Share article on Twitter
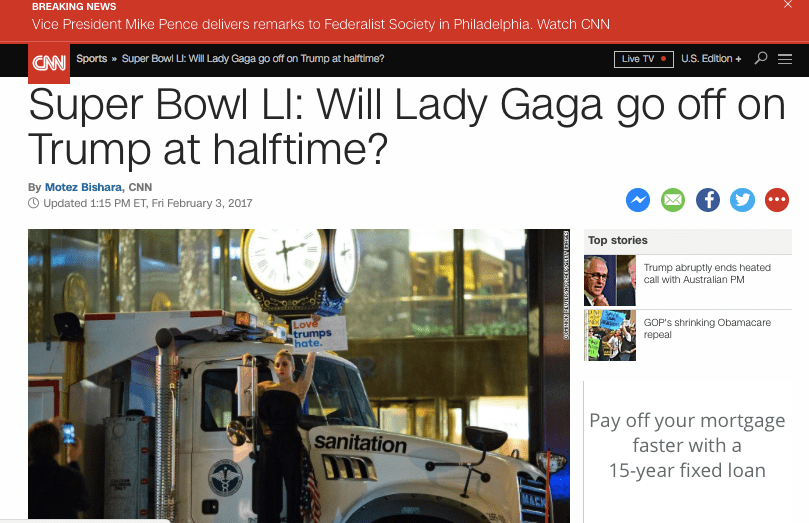Screen dimensions: 809x523 click(742, 200)
